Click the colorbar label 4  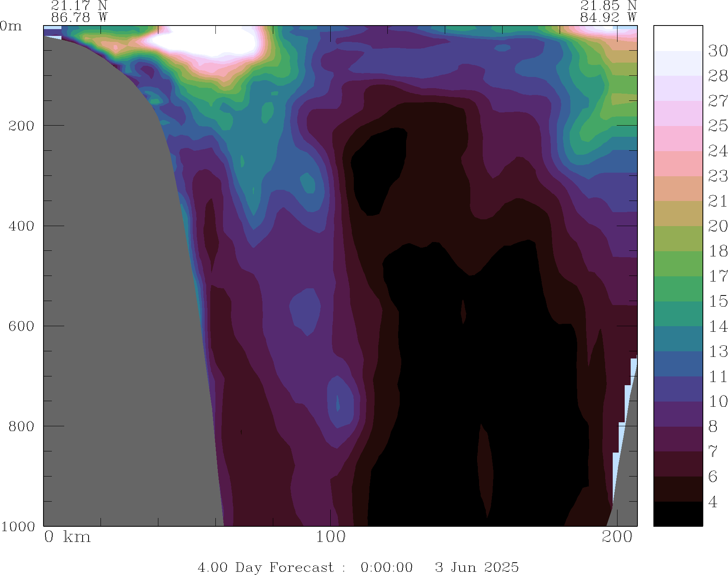coord(713,502)
